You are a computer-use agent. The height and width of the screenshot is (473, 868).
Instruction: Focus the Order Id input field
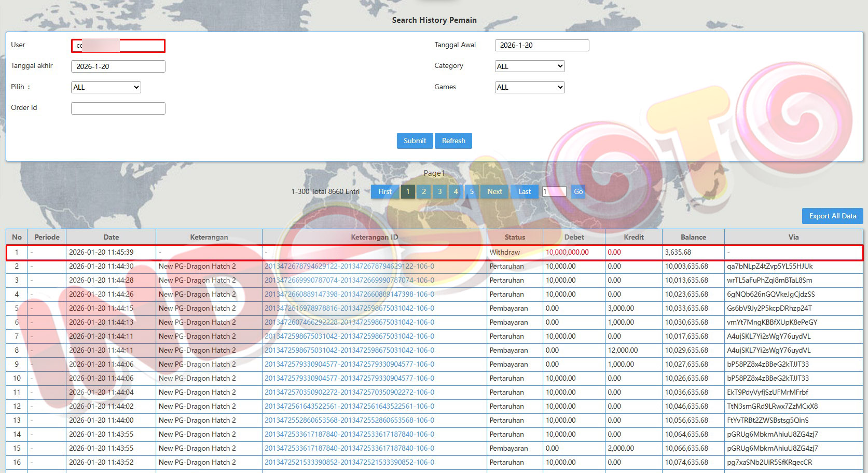tap(118, 108)
